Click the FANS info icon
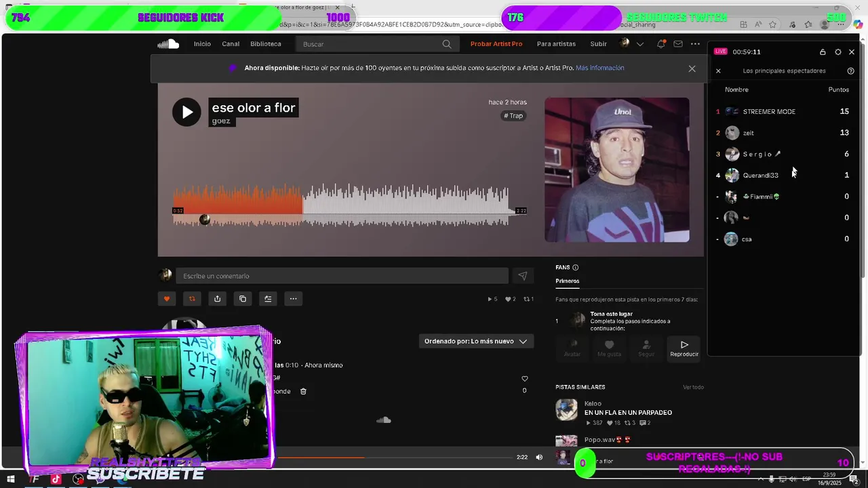Image resolution: width=868 pixels, height=488 pixels. click(x=575, y=268)
